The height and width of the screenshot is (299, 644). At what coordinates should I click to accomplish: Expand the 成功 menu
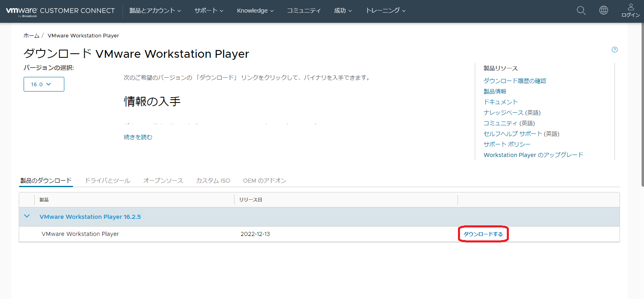click(x=343, y=11)
